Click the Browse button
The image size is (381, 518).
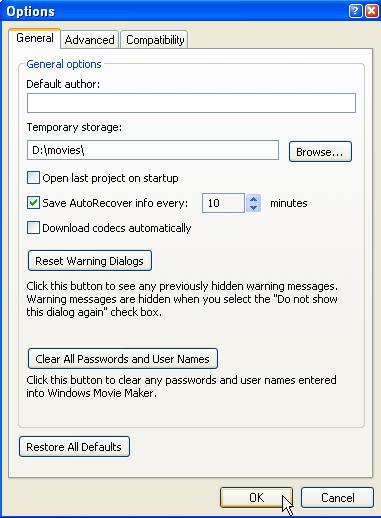[320, 152]
